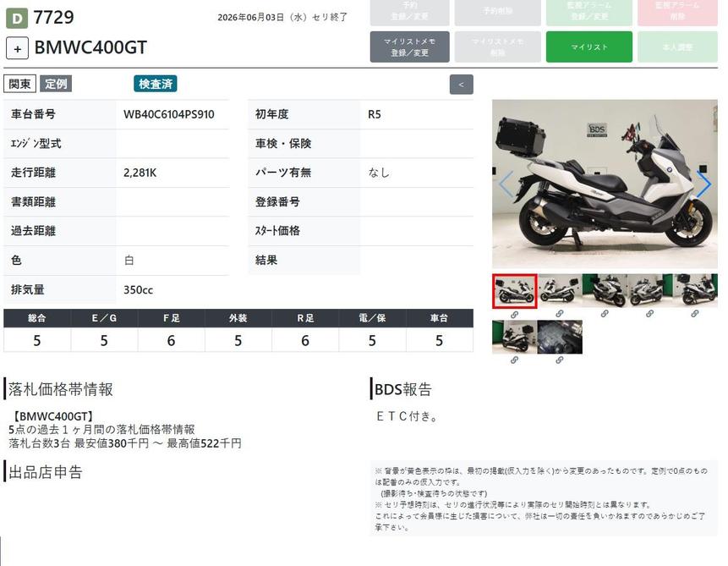The width and height of the screenshot is (728, 566).
Task: Click the lot number 7729
Action: tap(54, 18)
